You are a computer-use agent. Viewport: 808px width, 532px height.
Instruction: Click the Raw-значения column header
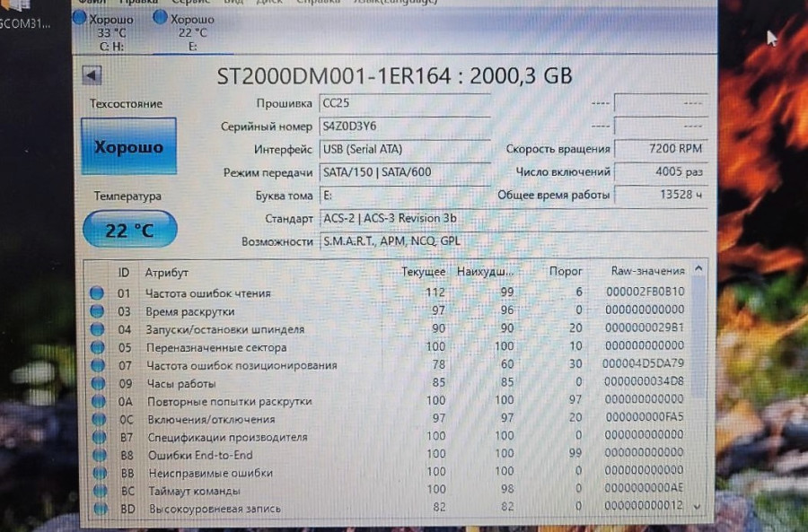pos(647,271)
